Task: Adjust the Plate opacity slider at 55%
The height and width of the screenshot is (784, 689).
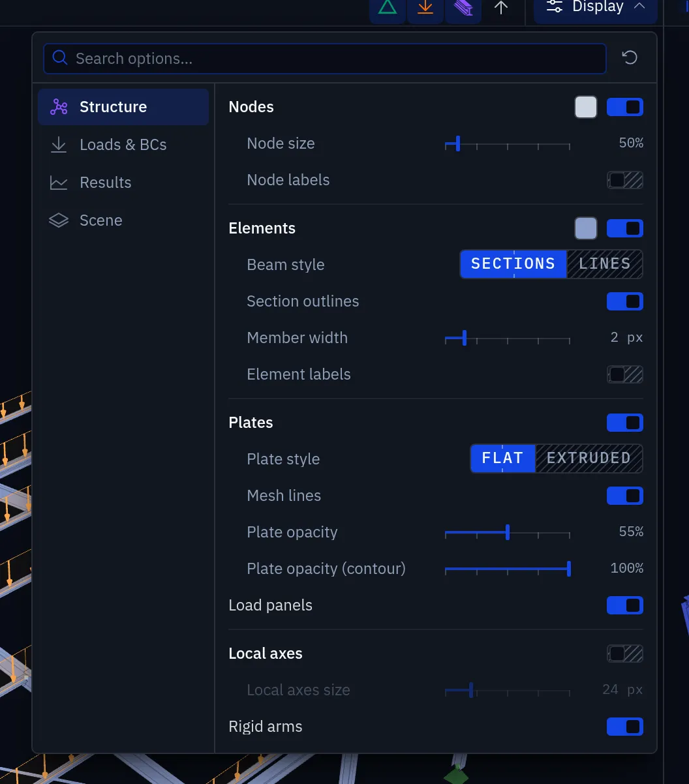Action: pos(508,532)
